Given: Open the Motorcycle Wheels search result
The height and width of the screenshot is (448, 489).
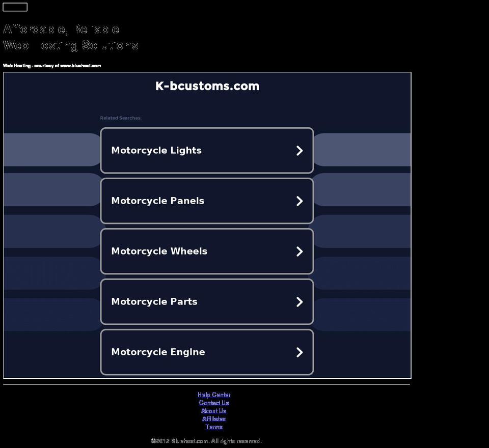Looking at the screenshot, I should coord(207,251).
